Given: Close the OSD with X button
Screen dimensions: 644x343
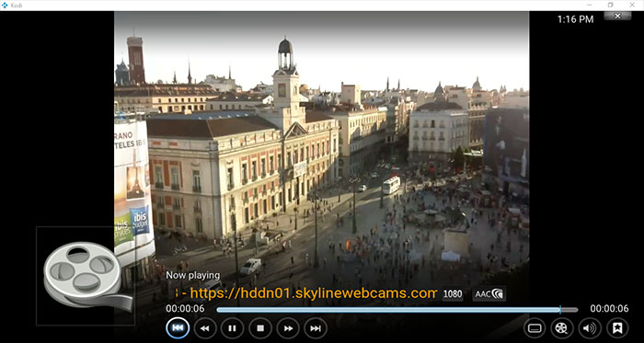Looking at the screenshot, I should (617, 16).
